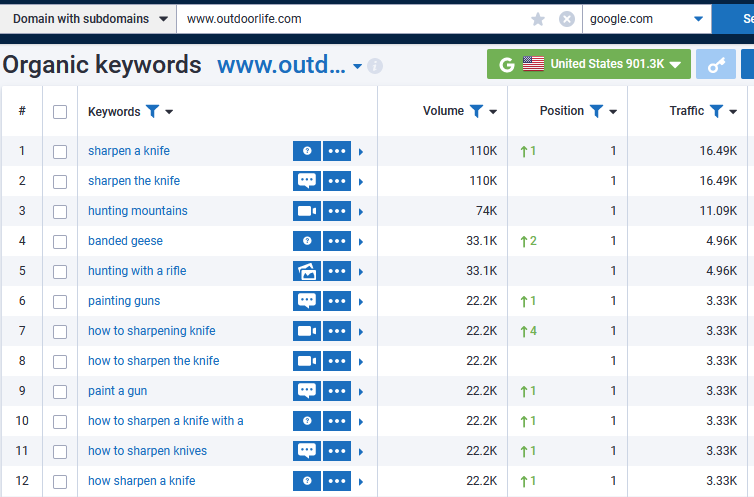This screenshot has width=754, height=497.
Task: Check the box for 'sharpen a knife'
Action: [60, 152]
